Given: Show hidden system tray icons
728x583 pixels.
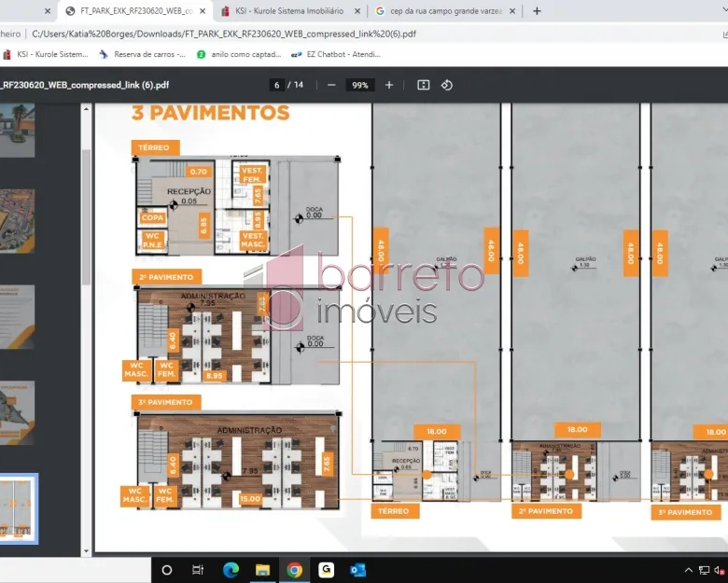Looking at the screenshot, I should pyautogui.click(x=689, y=570).
